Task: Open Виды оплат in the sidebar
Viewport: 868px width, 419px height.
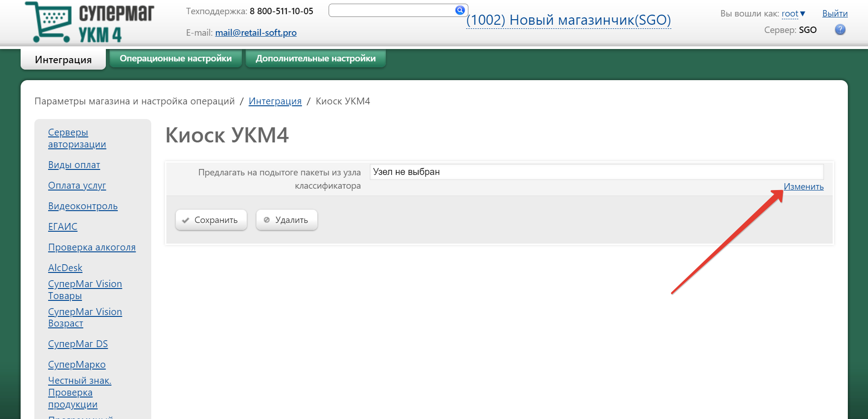Action: [x=74, y=165]
